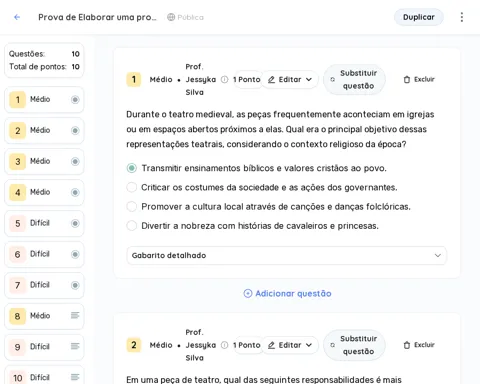Jump to question 4 Médio in sidebar
Image resolution: width=480 pixels, height=384 pixels.
click(44, 192)
